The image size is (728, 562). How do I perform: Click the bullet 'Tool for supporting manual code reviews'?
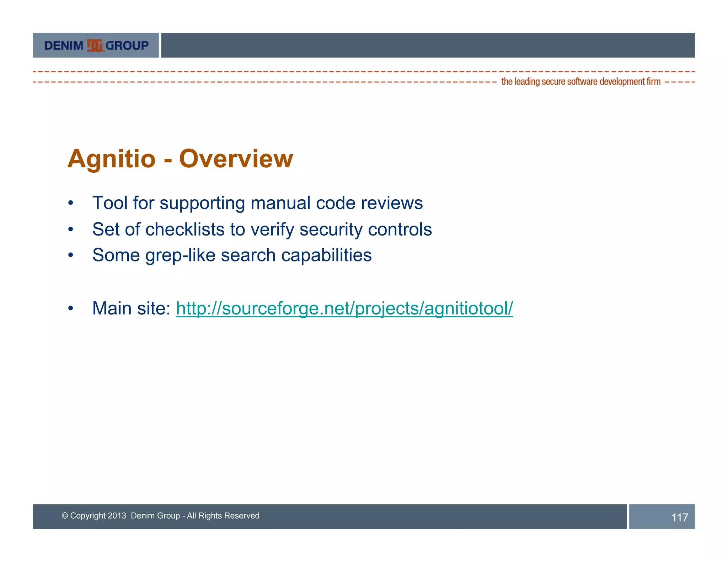pos(257,203)
